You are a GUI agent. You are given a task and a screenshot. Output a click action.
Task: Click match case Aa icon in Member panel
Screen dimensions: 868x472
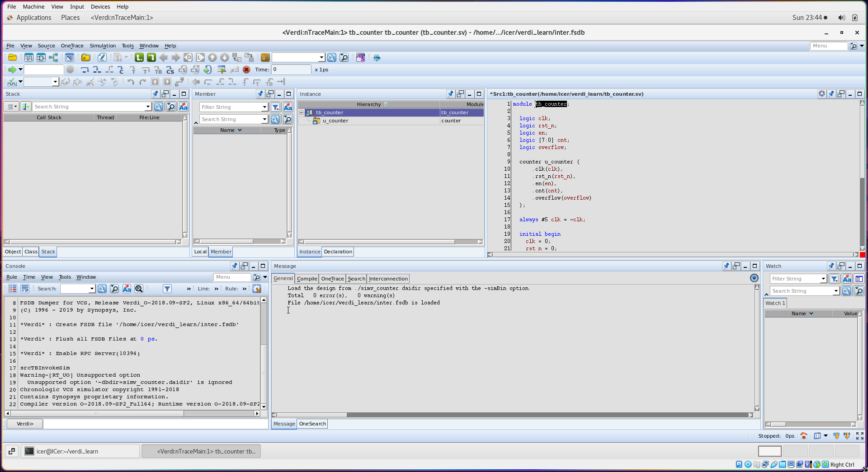point(288,107)
